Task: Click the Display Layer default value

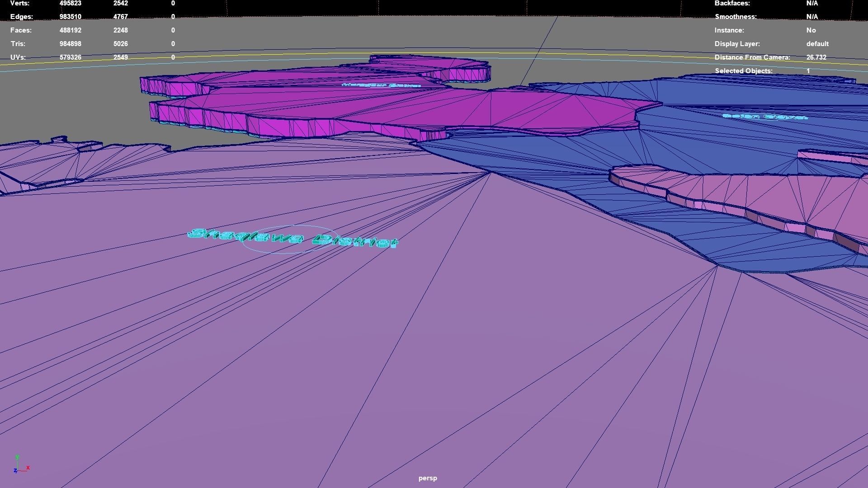Action: click(x=817, y=44)
